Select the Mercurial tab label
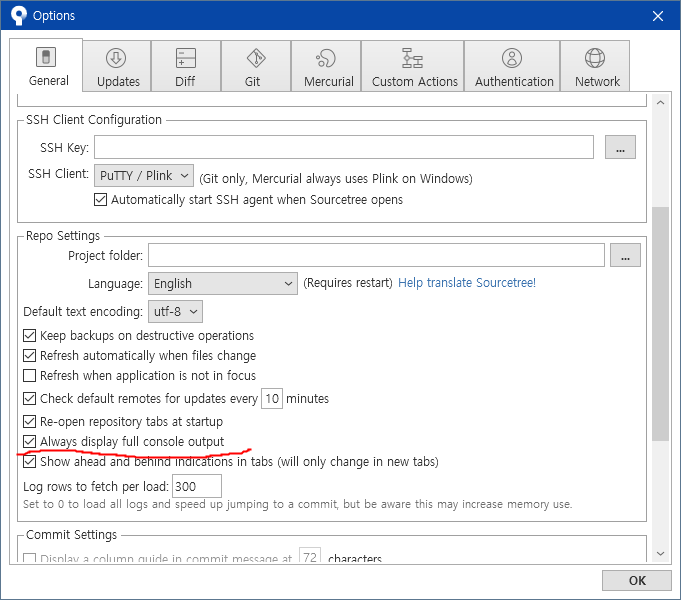This screenshot has height=600, width=681. (329, 82)
